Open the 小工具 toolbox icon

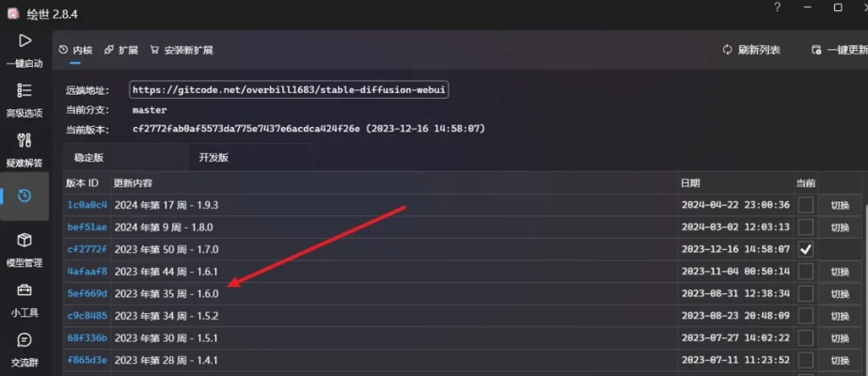[x=25, y=291]
